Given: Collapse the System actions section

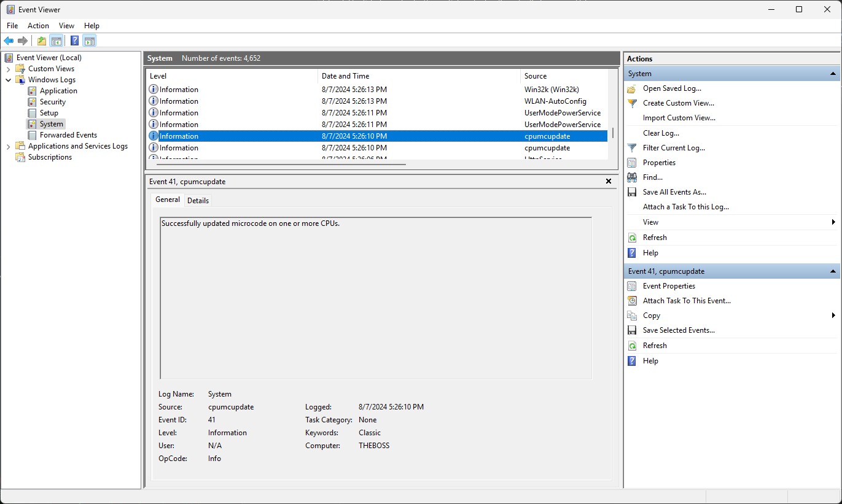Looking at the screenshot, I should tap(833, 74).
